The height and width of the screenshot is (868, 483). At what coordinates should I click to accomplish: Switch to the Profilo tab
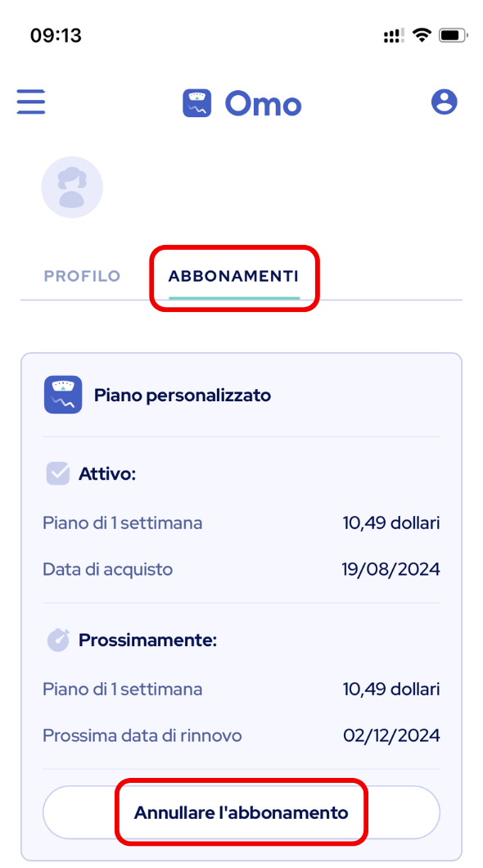tap(82, 276)
